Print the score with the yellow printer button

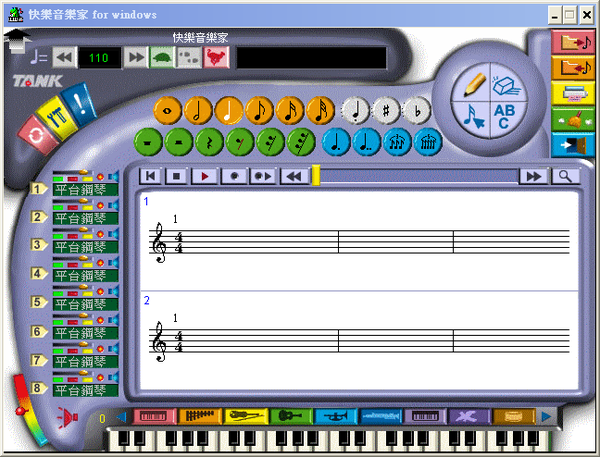pyautogui.click(x=573, y=93)
